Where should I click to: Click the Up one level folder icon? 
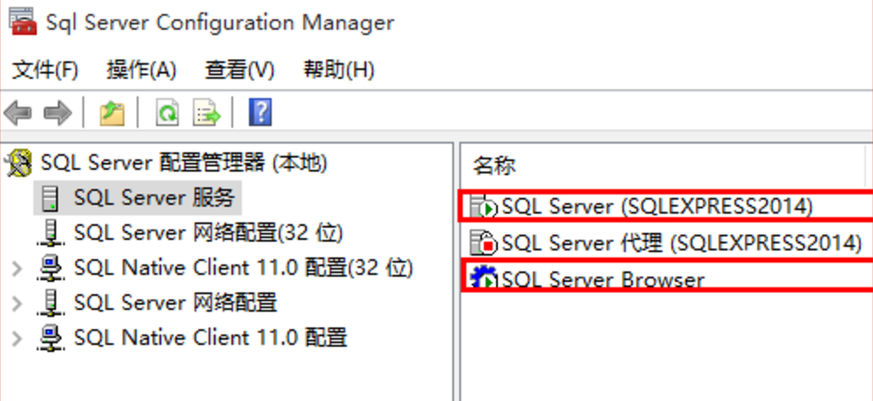pyautogui.click(x=112, y=113)
